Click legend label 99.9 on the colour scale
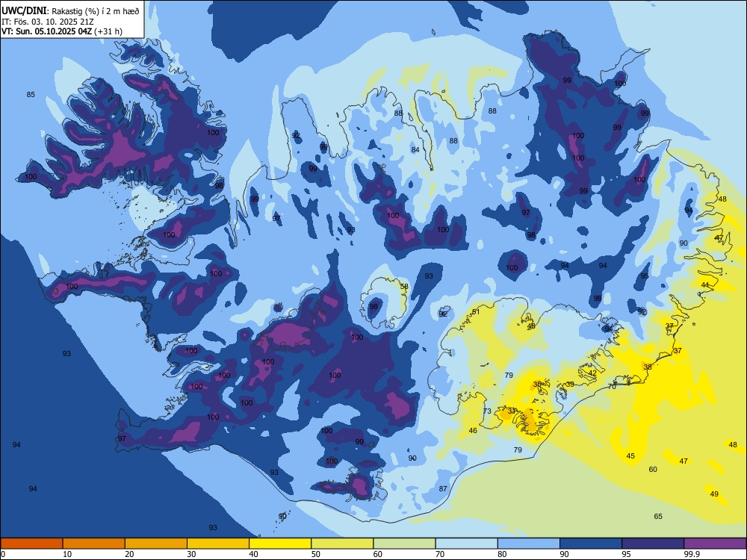Image resolution: width=747 pixels, height=560 pixels. pyautogui.click(x=692, y=554)
